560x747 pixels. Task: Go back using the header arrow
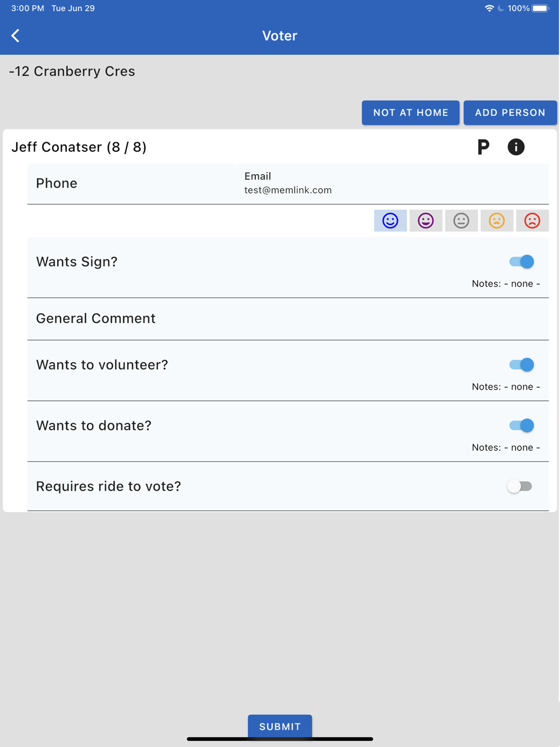pos(16,36)
